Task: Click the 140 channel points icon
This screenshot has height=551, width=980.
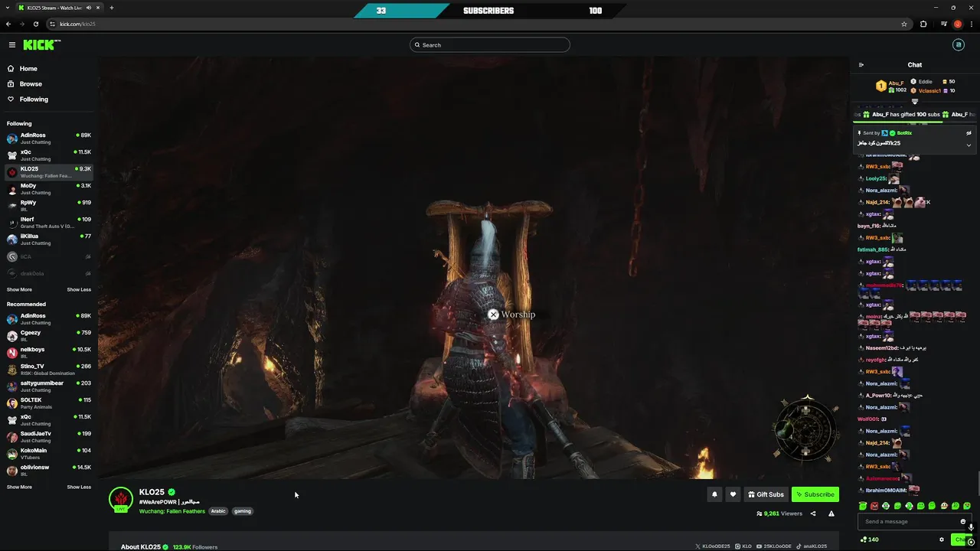Action: pos(869,540)
